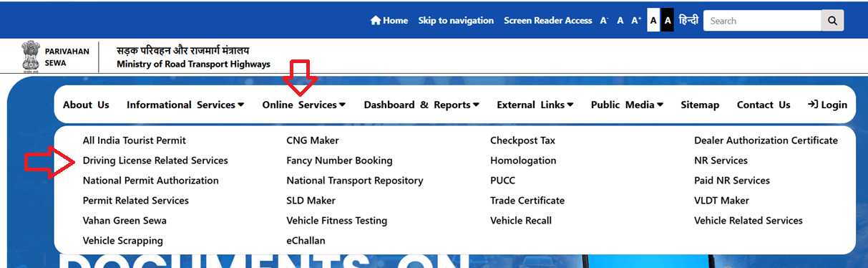
Task: Expand Dashboard & Reports dropdown
Action: point(422,105)
